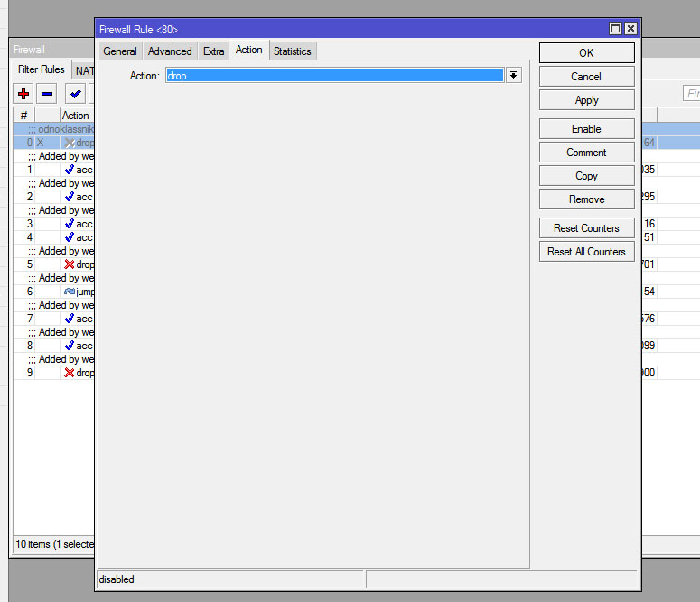Click the Action column header
700x602 pixels.
point(76,116)
